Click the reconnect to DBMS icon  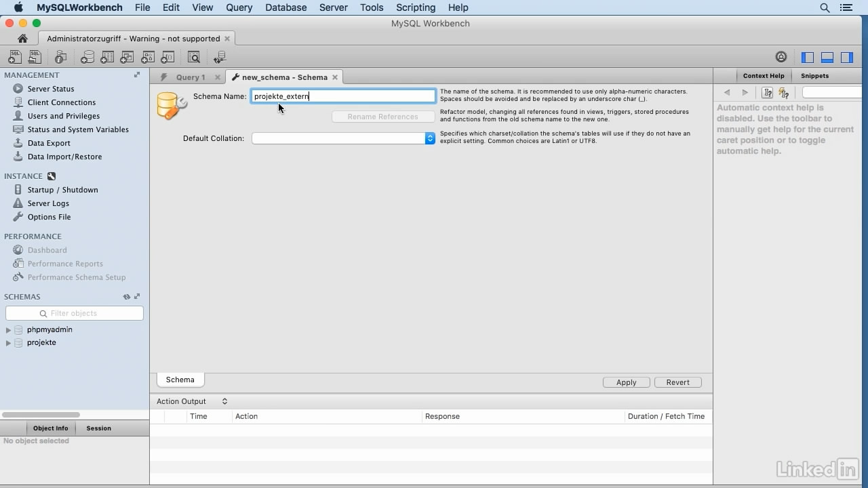[x=220, y=58]
